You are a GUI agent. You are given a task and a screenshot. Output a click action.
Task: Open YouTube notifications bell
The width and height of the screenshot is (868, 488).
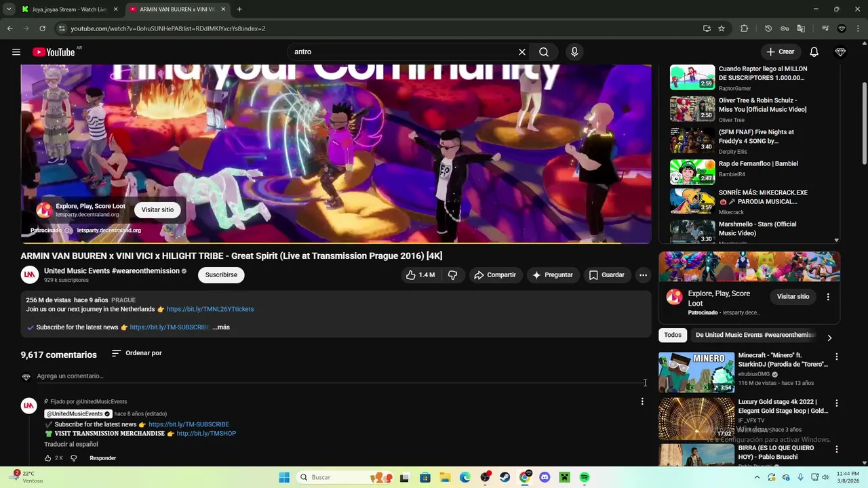coord(814,52)
